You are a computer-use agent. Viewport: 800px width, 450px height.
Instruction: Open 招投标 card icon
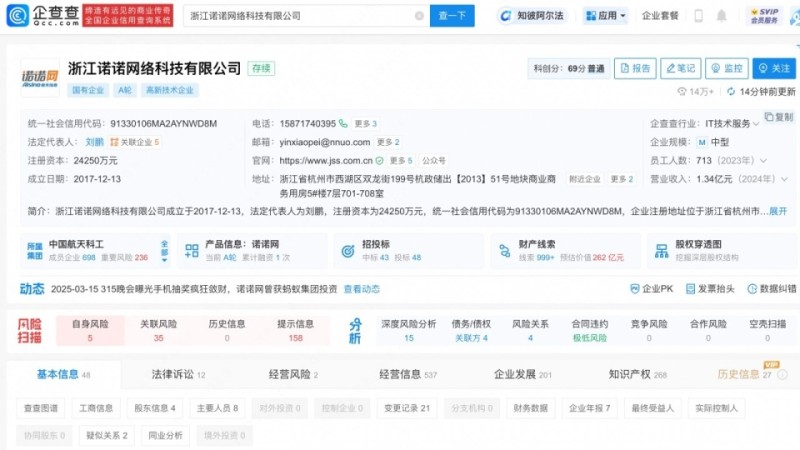point(348,251)
